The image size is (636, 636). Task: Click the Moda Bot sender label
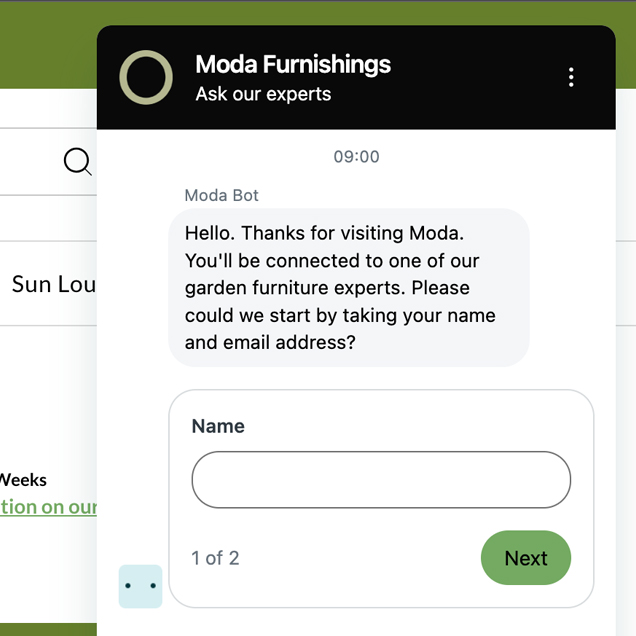click(x=221, y=196)
